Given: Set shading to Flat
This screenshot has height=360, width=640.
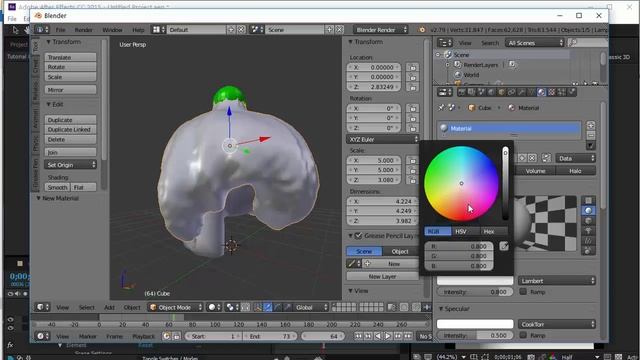Looking at the screenshot, I should [x=84, y=187].
